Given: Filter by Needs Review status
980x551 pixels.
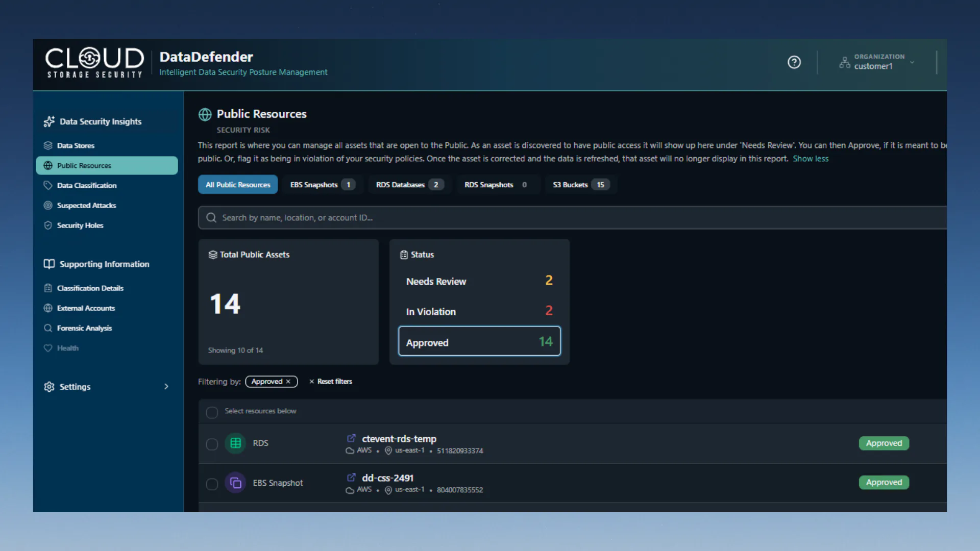Looking at the screenshot, I should [x=479, y=281].
